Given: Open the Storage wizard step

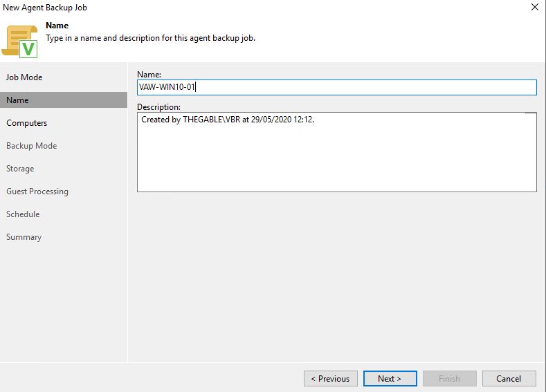Looking at the screenshot, I should coord(20,169).
